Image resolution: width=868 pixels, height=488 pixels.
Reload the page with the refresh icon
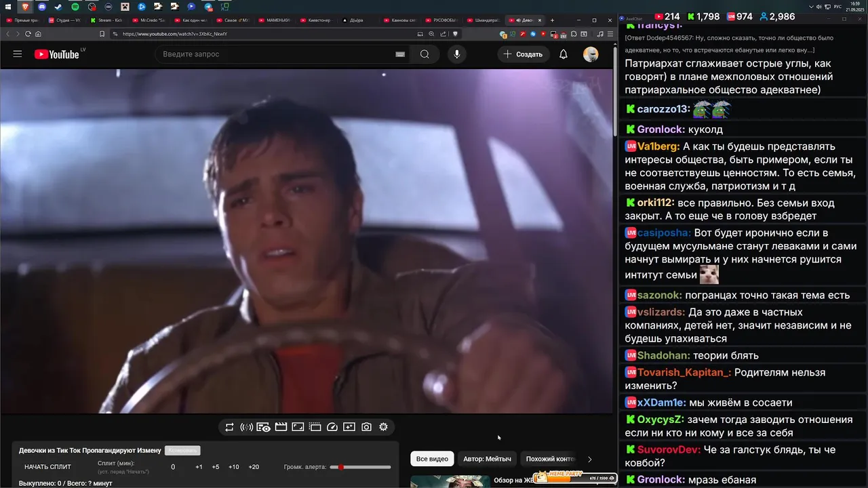point(28,34)
